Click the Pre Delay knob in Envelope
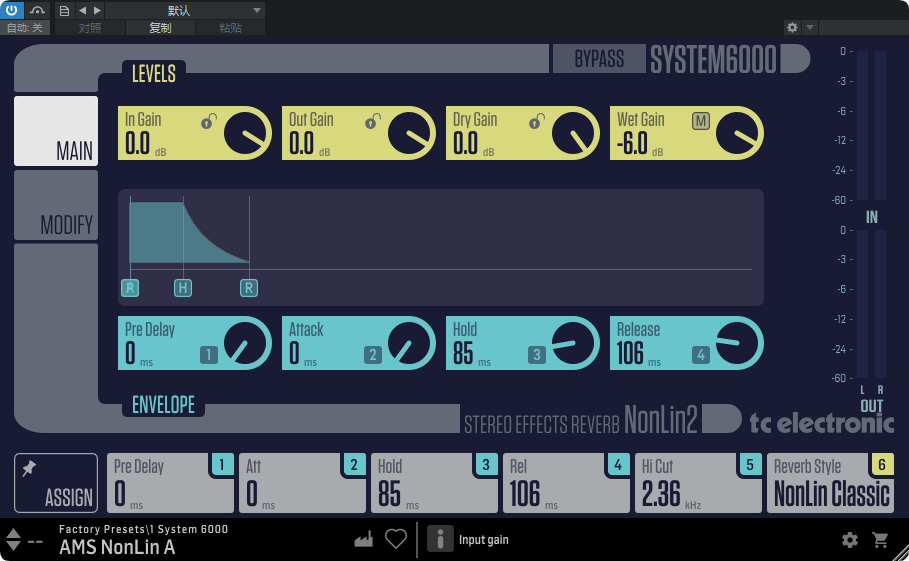The height and width of the screenshot is (561, 909). coord(245,343)
